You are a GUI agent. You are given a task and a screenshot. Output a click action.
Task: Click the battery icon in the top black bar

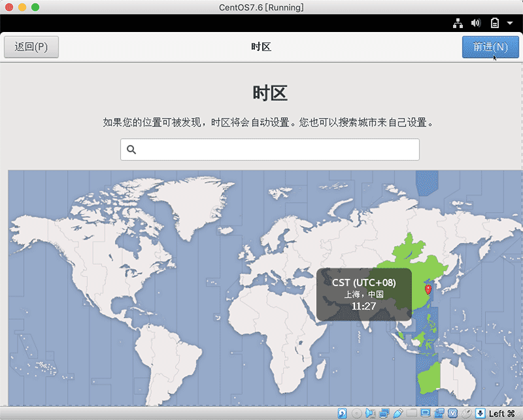coord(495,23)
